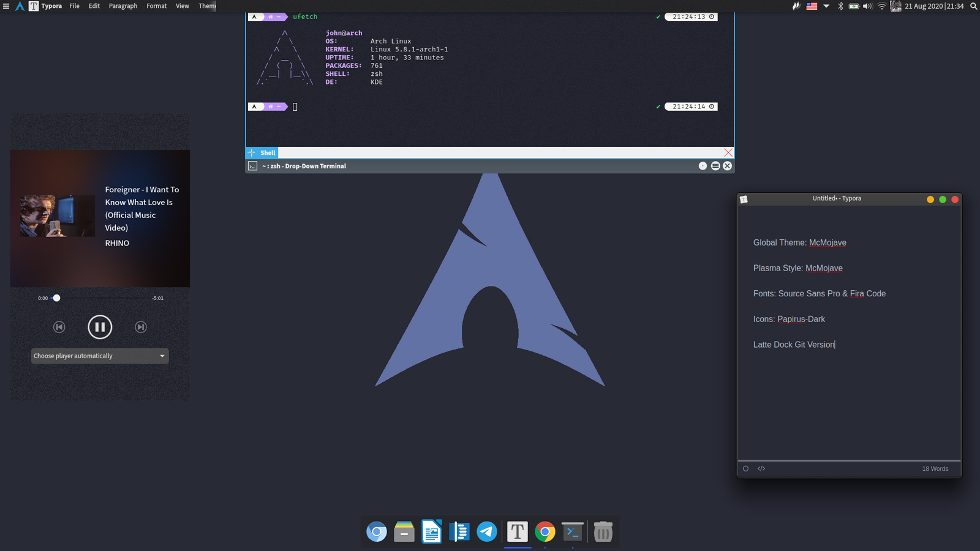Click the Typora window title bar icon
The height and width of the screenshot is (551, 980).
coord(744,199)
